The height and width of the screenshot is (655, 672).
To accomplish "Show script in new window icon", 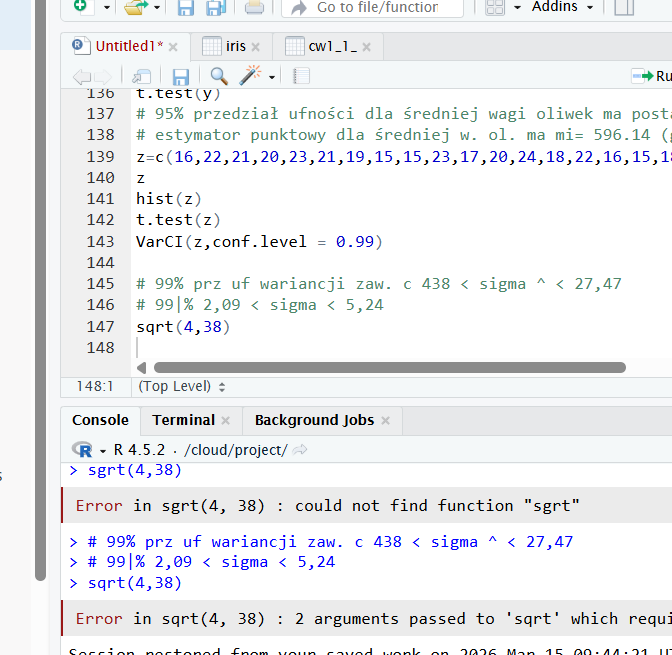I will (x=141, y=77).
